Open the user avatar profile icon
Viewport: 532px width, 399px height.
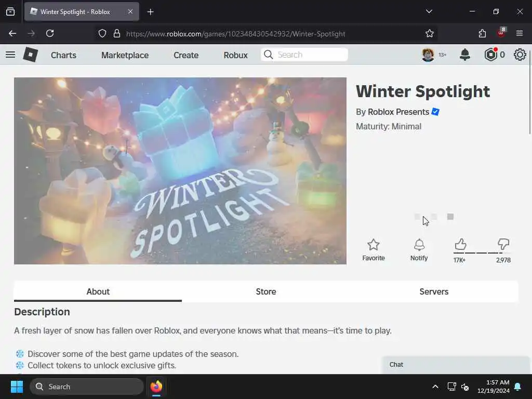428,55
